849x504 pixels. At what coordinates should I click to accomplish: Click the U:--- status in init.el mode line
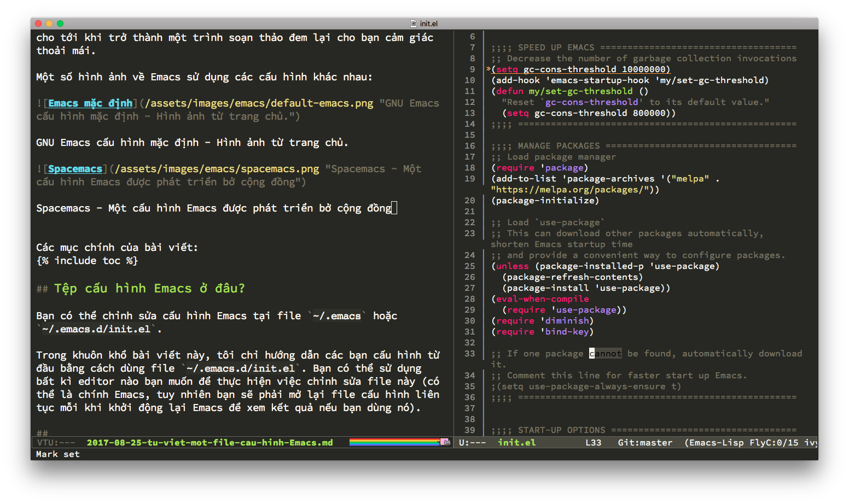tap(472, 443)
